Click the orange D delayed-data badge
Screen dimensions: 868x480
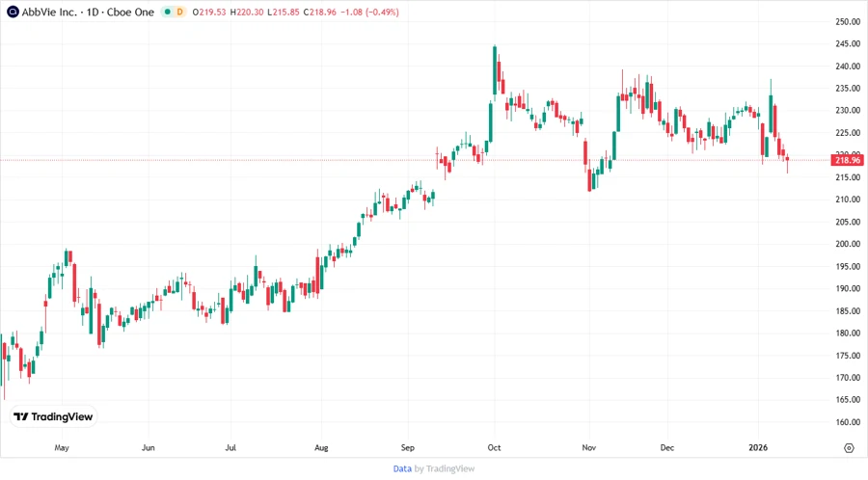coord(180,12)
